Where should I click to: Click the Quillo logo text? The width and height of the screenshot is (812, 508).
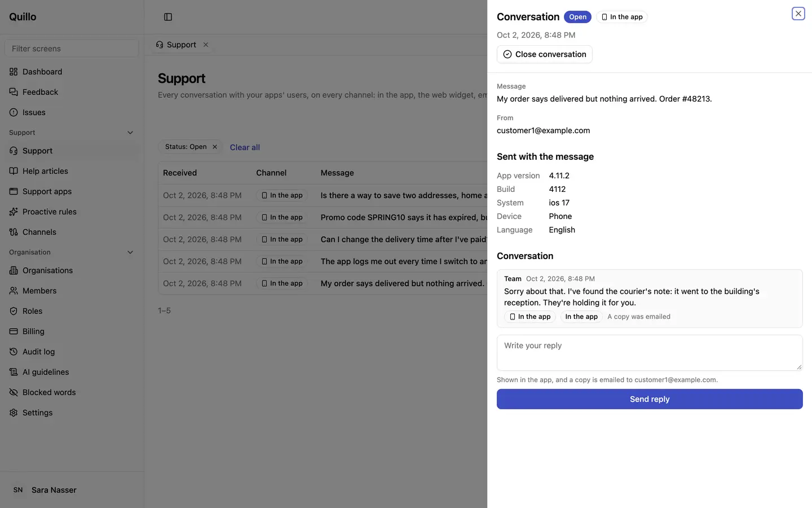[x=23, y=17]
